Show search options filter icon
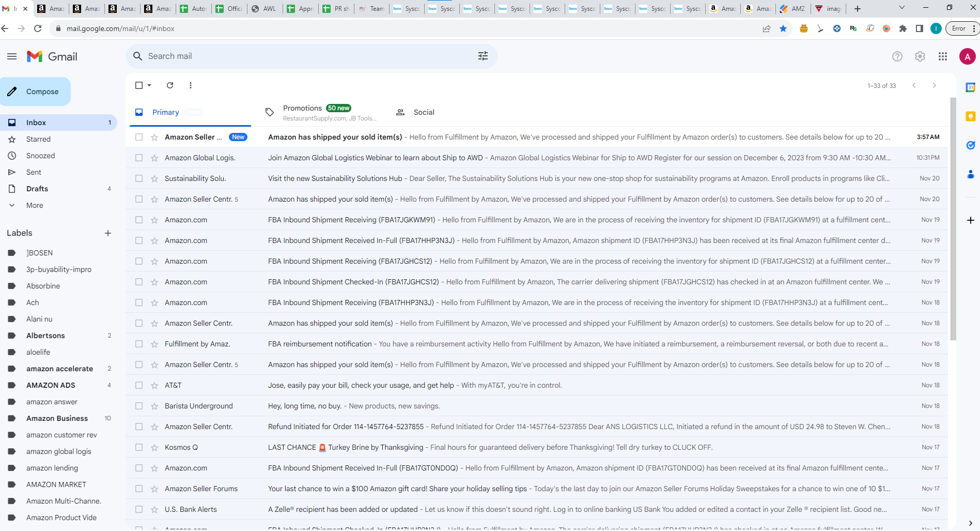980x531 pixels. [483, 56]
